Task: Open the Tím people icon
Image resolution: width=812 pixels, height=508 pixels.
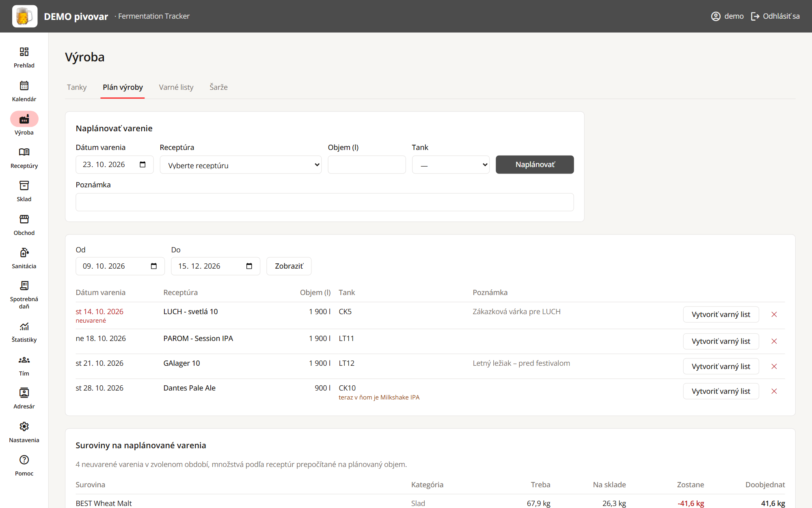Action: tap(24, 360)
